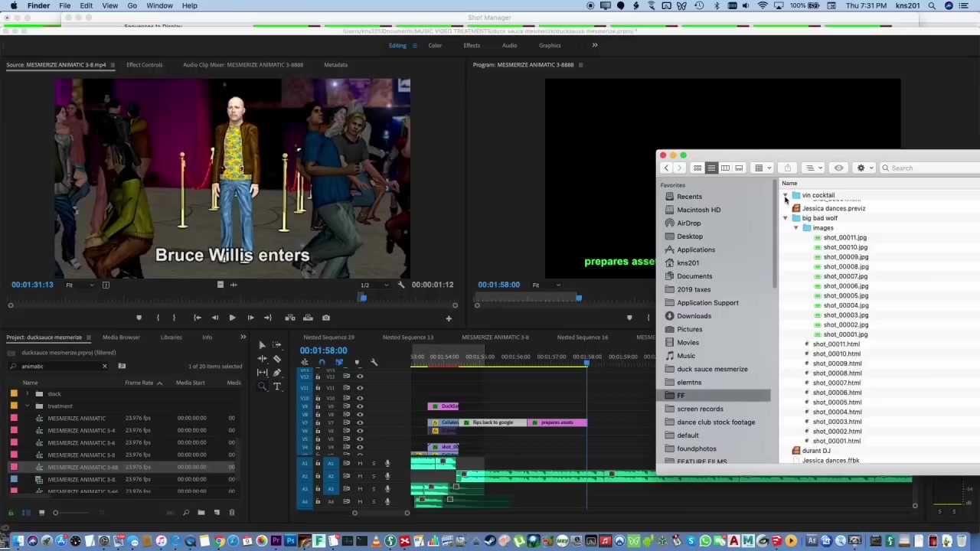Enable voice-over record on track A3

(387, 488)
